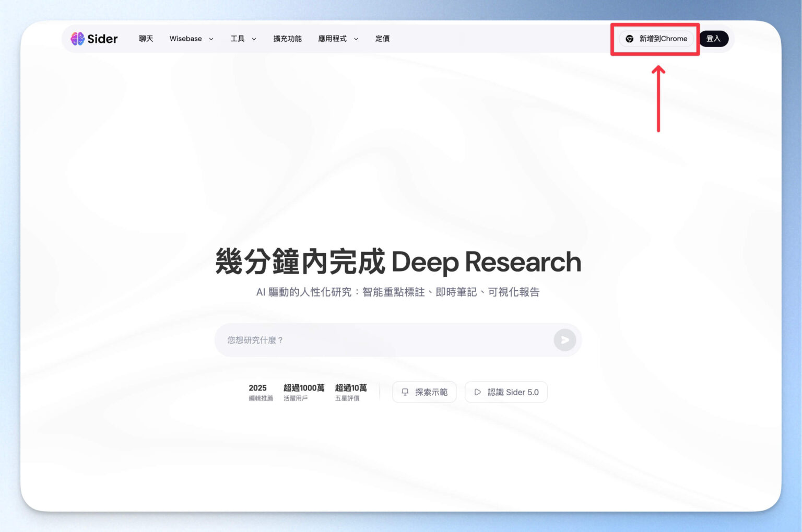Select 定價 in the navigation bar

[x=382, y=39]
